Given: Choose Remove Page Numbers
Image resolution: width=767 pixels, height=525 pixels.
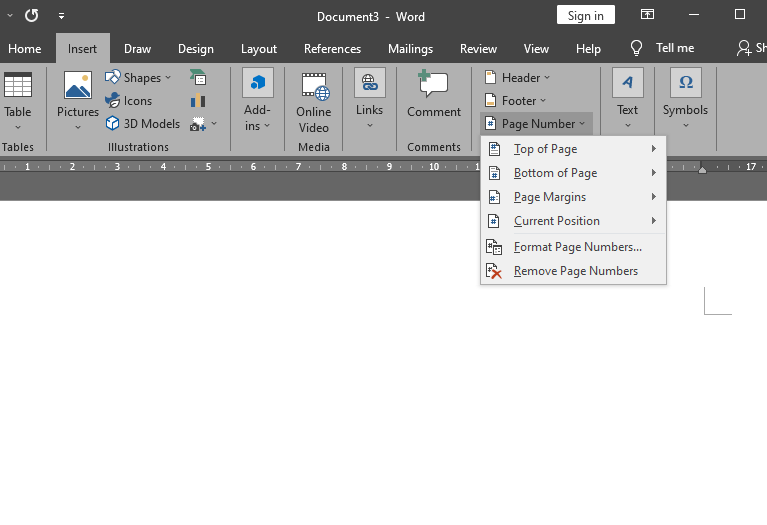Looking at the screenshot, I should 575,271.
